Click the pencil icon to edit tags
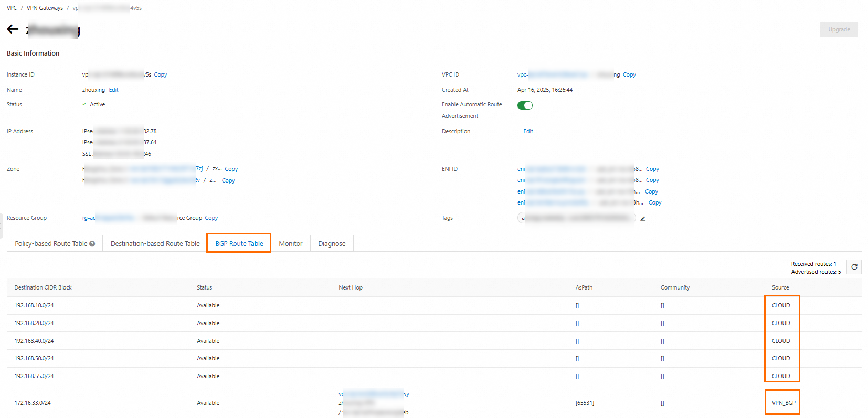868x418 pixels. click(x=642, y=219)
